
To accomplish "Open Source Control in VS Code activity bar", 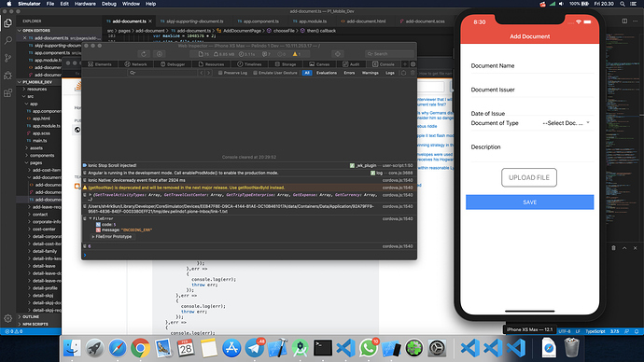I will click(7, 58).
